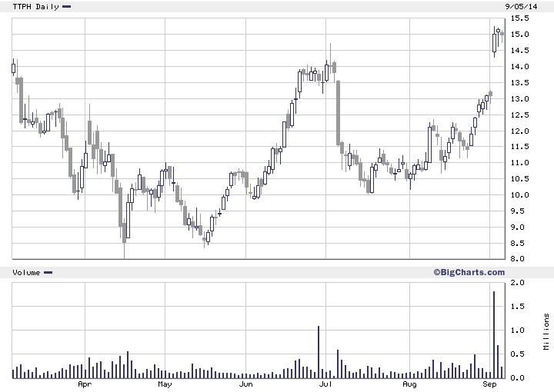Click the 15.0 price axis label
The height and width of the screenshot is (392, 554).
[519, 35]
